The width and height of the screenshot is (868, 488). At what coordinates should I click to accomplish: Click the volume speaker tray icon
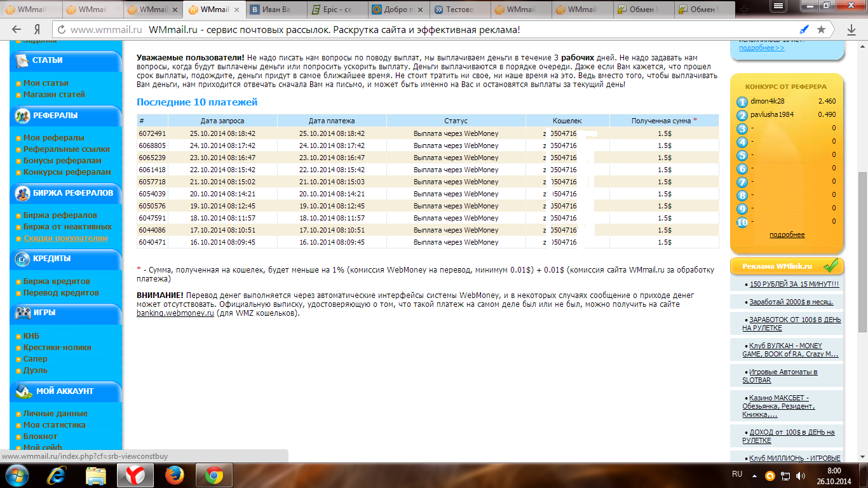pos(801,475)
